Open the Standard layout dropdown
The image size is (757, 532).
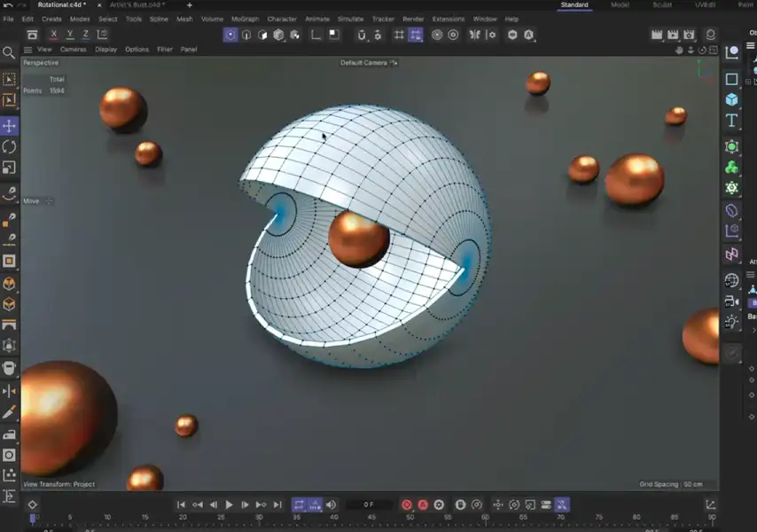coord(574,4)
